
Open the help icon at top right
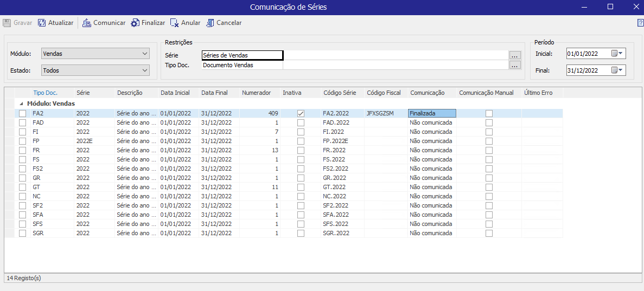[x=640, y=23]
